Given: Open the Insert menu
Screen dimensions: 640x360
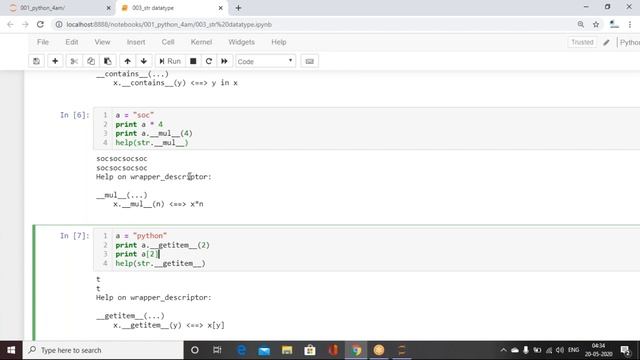Looking at the screenshot, I should pos(136,42).
